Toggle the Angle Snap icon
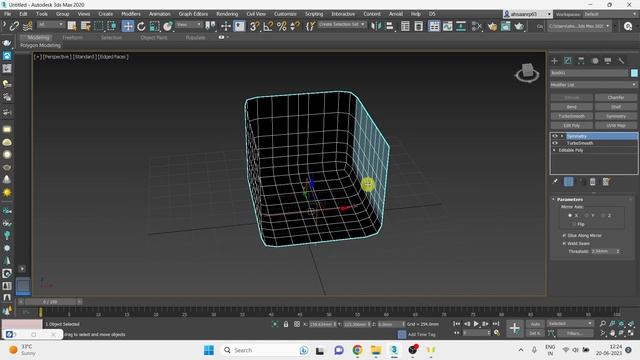The image size is (640, 360). pyautogui.click(x=268, y=26)
